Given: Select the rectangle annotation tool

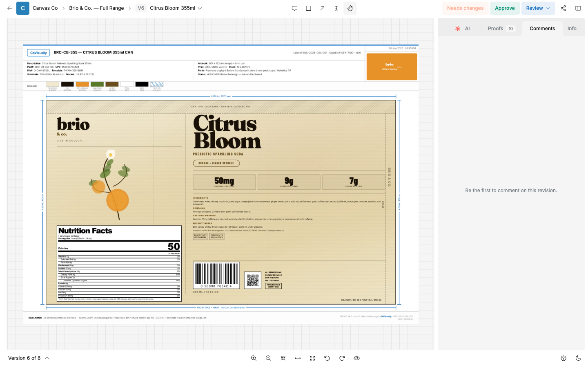Looking at the screenshot, I should click(x=308, y=8).
